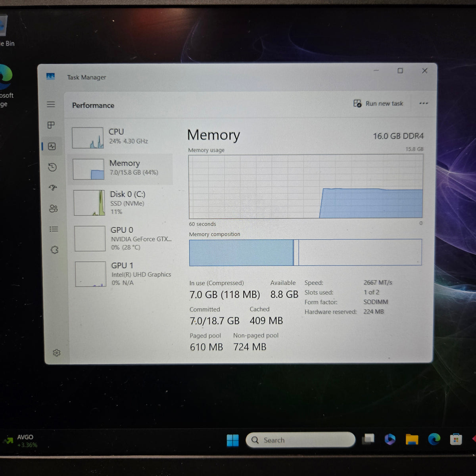Open Microsoft Store icon on taskbar

[x=456, y=439]
